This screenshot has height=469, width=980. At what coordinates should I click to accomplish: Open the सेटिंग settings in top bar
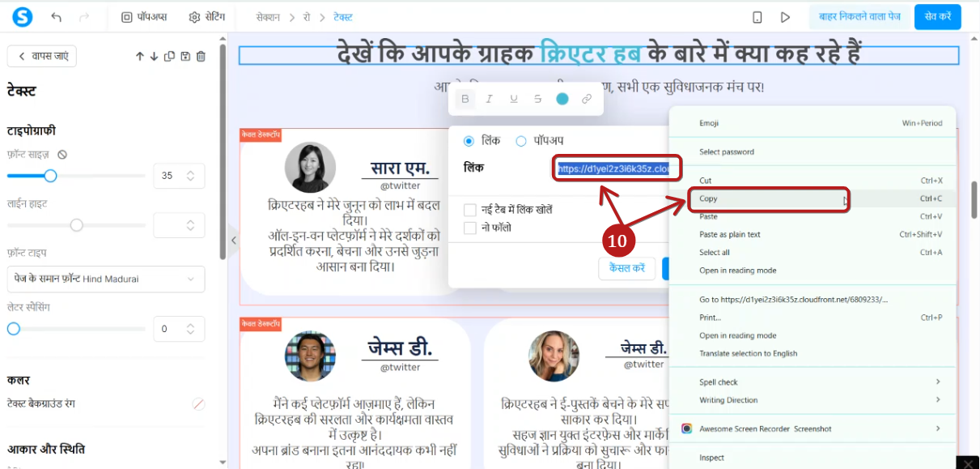207,17
